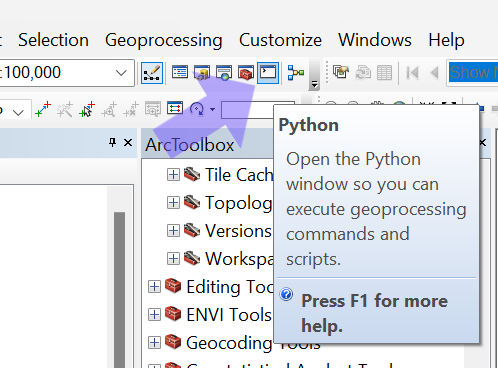
Task: Select the Rotate tool icon
Action: (x=197, y=109)
